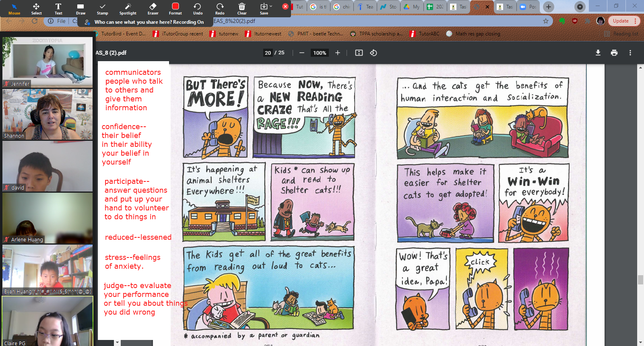Undo the last annotation
Viewport: 644px width, 346px height.
198,8
